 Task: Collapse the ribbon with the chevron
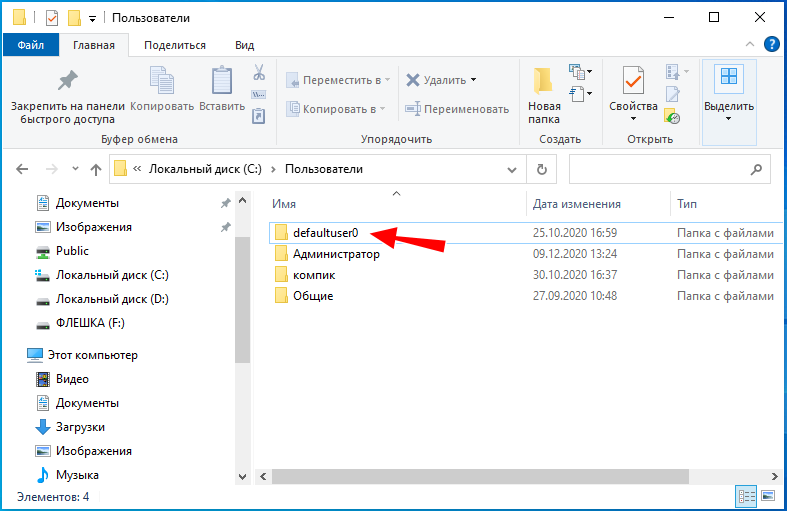750,44
